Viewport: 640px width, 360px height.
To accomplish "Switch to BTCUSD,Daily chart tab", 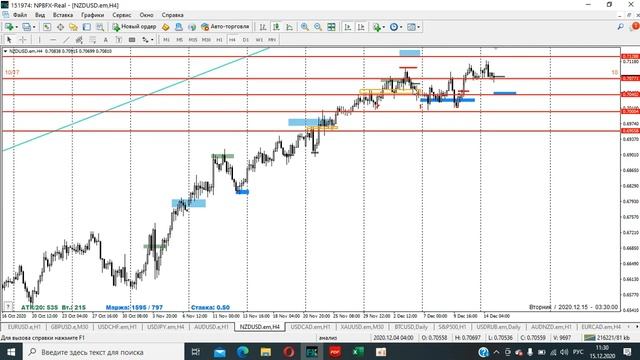I will 411,327.
